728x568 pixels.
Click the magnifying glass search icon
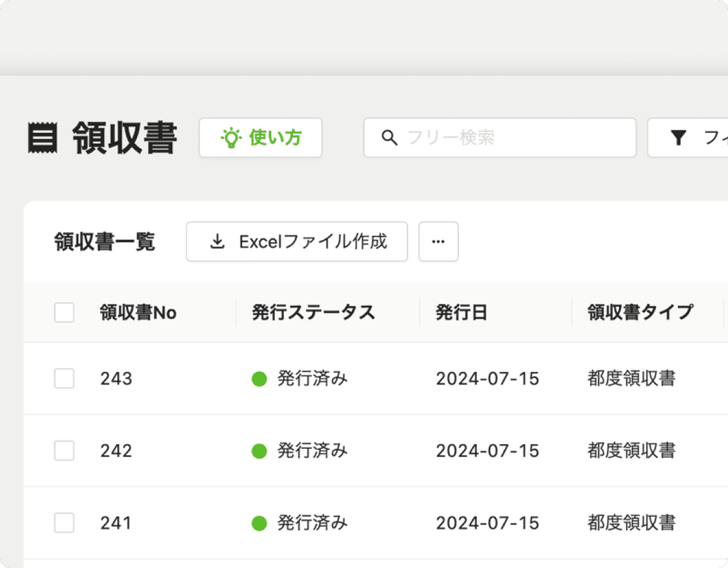click(389, 138)
